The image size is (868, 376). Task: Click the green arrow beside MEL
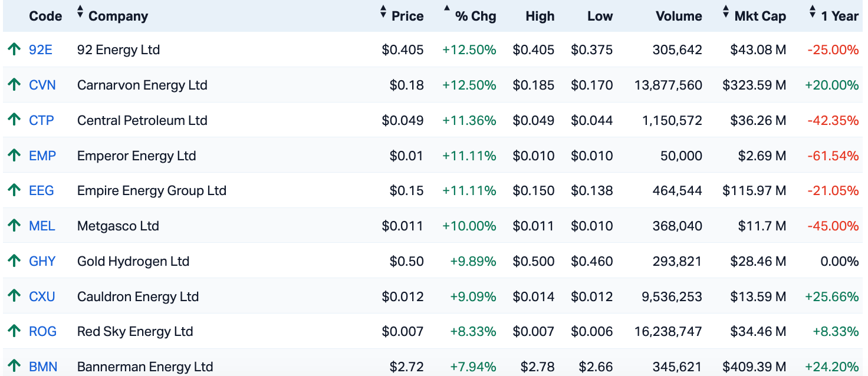(14, 226)
